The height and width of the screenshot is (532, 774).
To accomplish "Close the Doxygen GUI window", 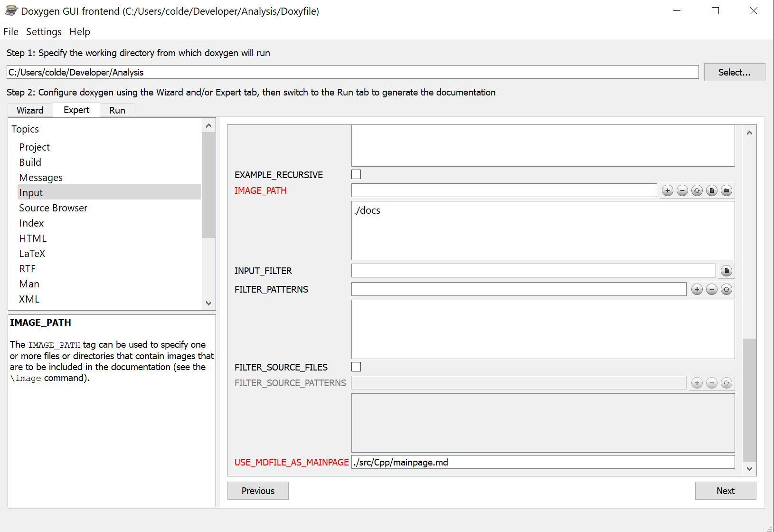I will [754, 11].
